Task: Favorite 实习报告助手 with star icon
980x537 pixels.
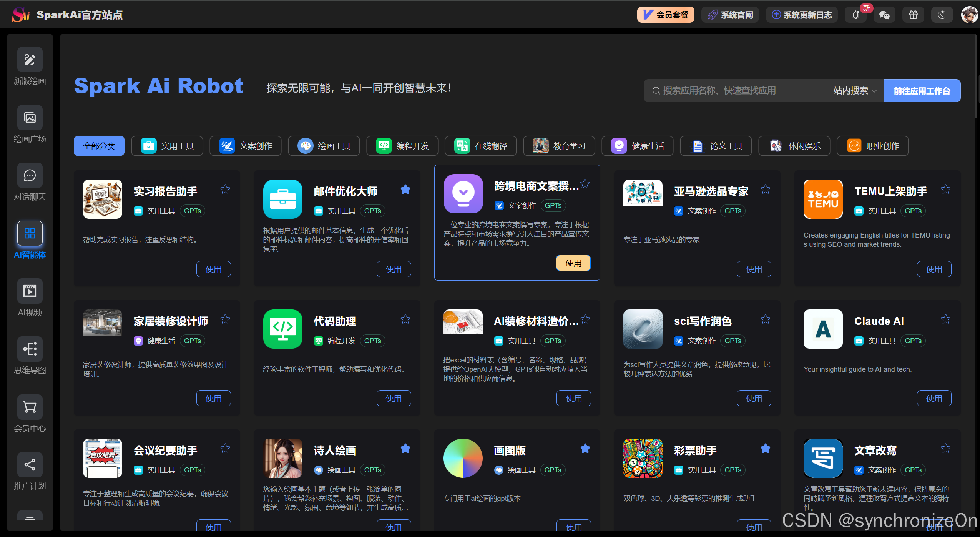Action: pyautogui.click(x=225, y=189)
